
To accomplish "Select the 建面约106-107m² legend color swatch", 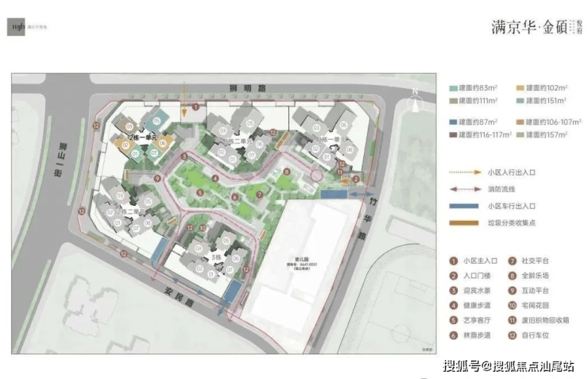I will click(x=520, y=122).
